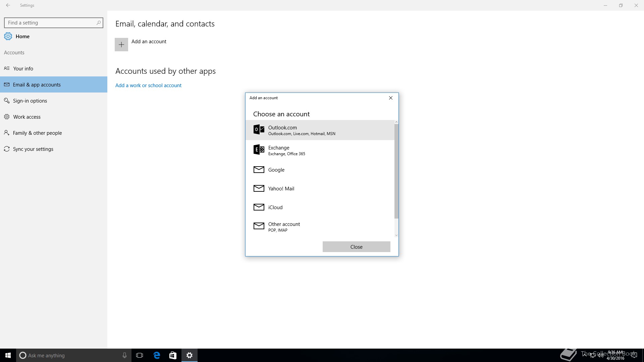Click the Home gear icon
This screenshot has height=362, width=644.
8,36
